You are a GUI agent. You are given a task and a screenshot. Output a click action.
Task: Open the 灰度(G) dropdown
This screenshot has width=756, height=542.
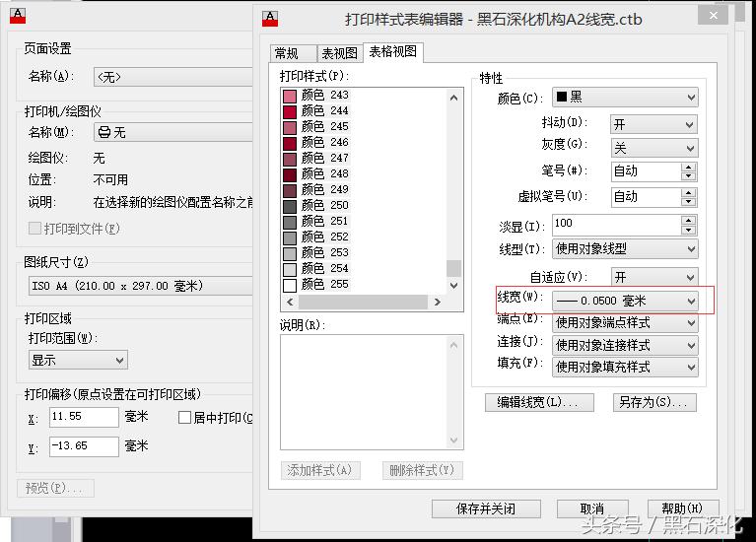654,148
